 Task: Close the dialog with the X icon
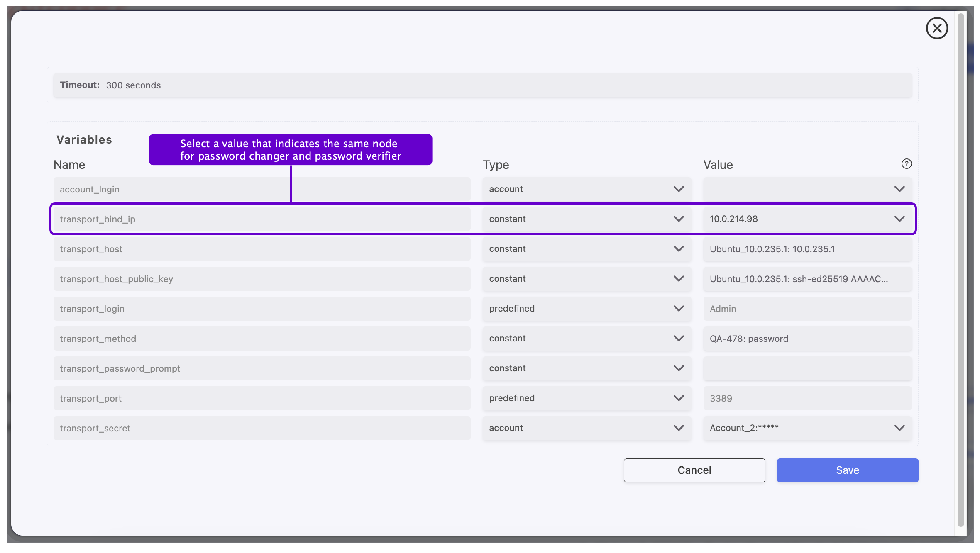tap(936, 28)
